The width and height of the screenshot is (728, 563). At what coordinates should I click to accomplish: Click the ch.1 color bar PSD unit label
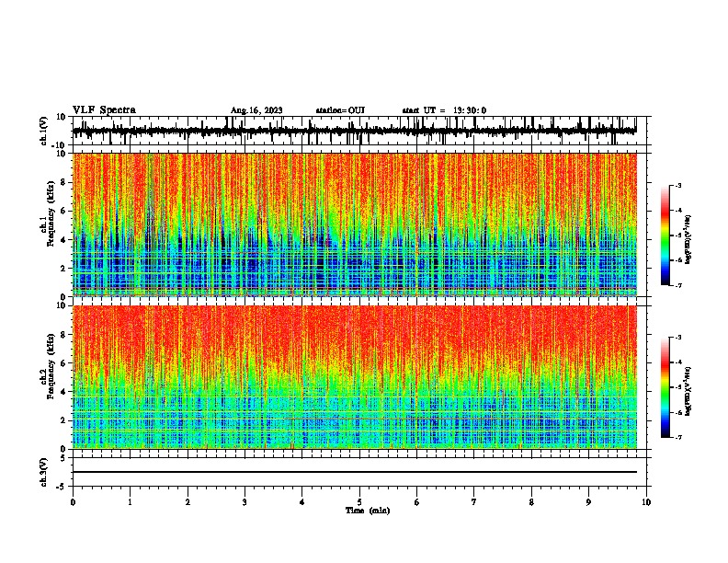click(x=688, y=239)
